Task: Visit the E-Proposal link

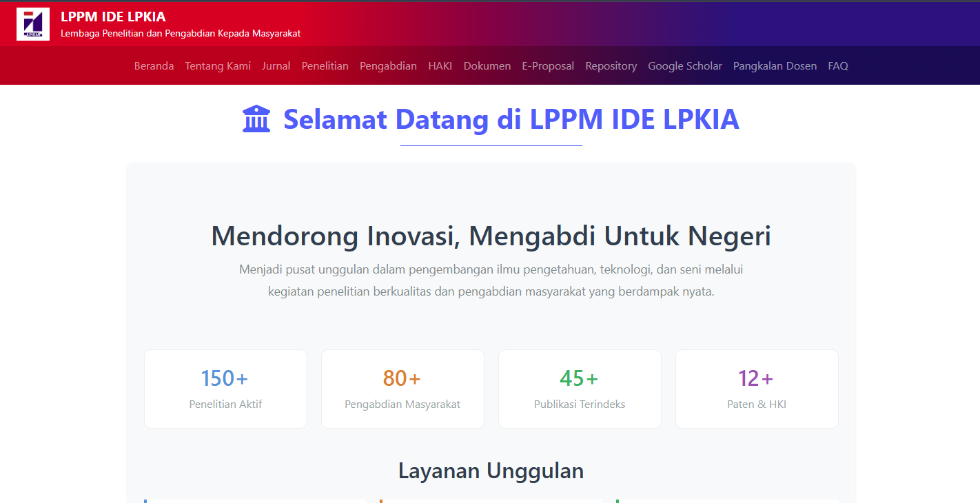Action: tap(548, 66)
